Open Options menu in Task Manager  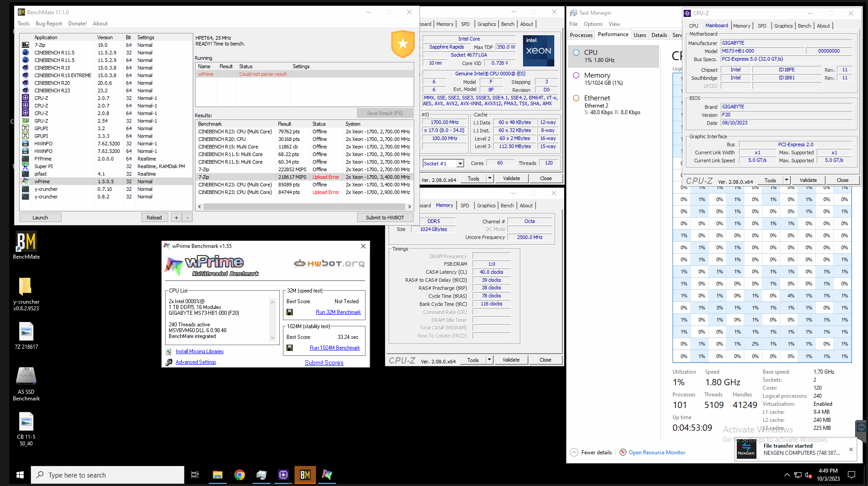pyautogui.click(x=593, y=24)
